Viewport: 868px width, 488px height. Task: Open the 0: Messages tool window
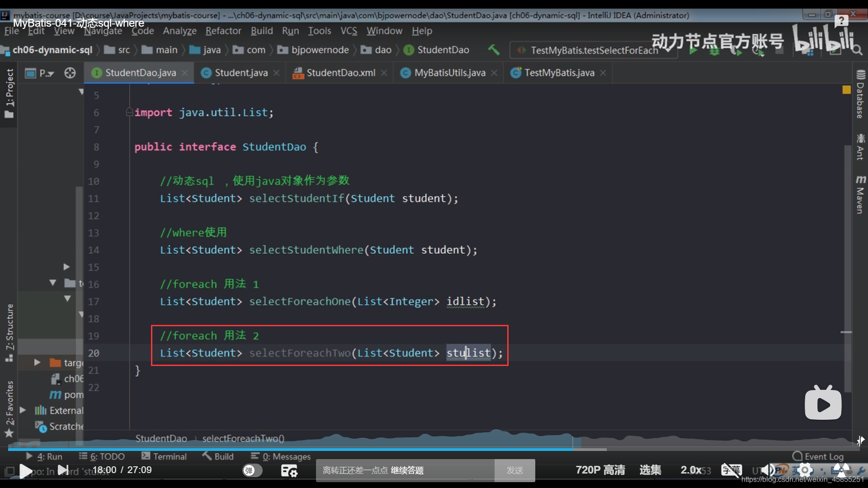coord(281,456)
